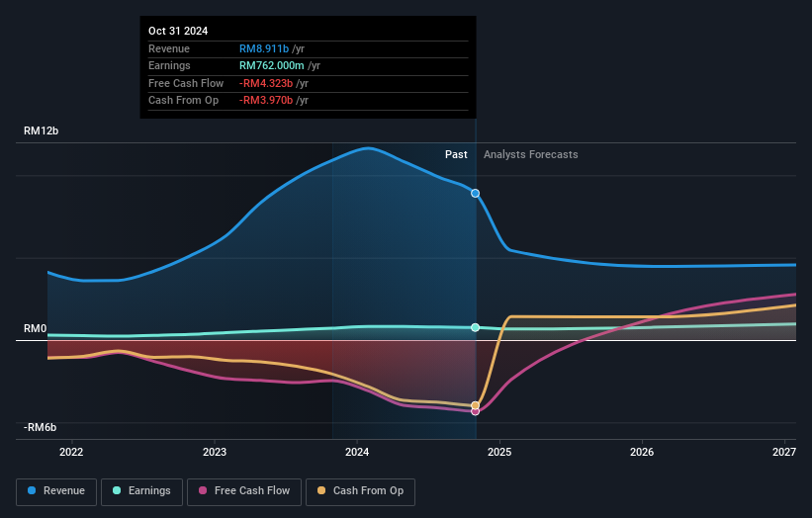
Task: Click the RM762.000m earnings value
Action: point(271,65)
